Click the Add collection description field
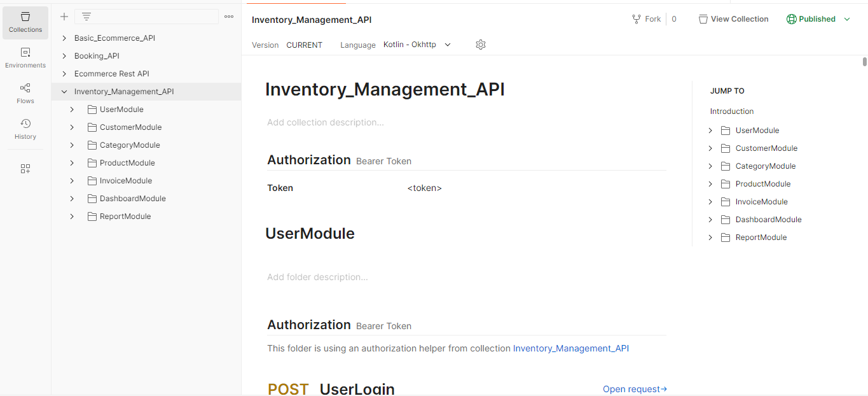 326,122
